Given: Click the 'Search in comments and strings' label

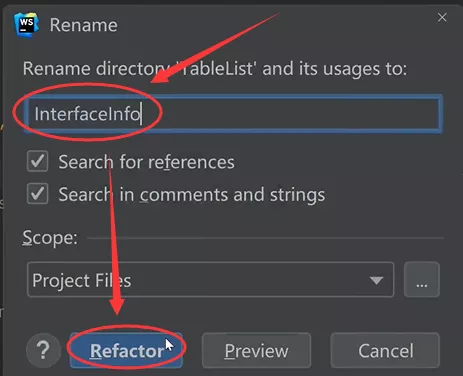Looking at the screenshot, I should tap(192, 195).
